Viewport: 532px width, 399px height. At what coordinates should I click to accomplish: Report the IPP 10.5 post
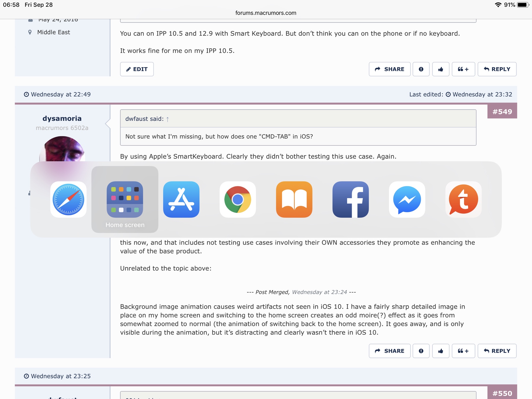421,69
